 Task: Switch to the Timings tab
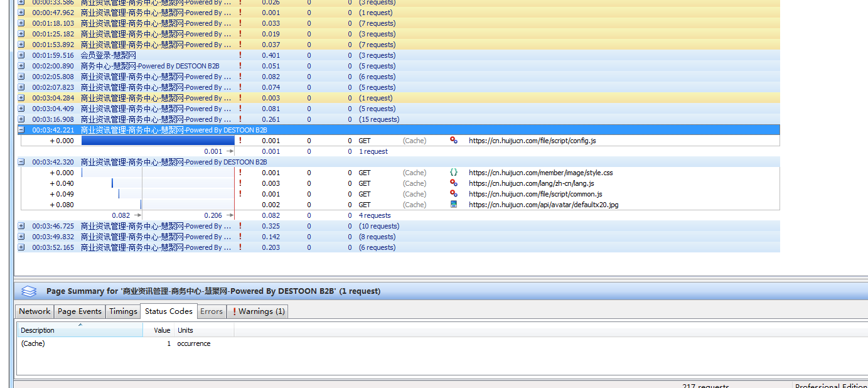(x=123, y=311)
